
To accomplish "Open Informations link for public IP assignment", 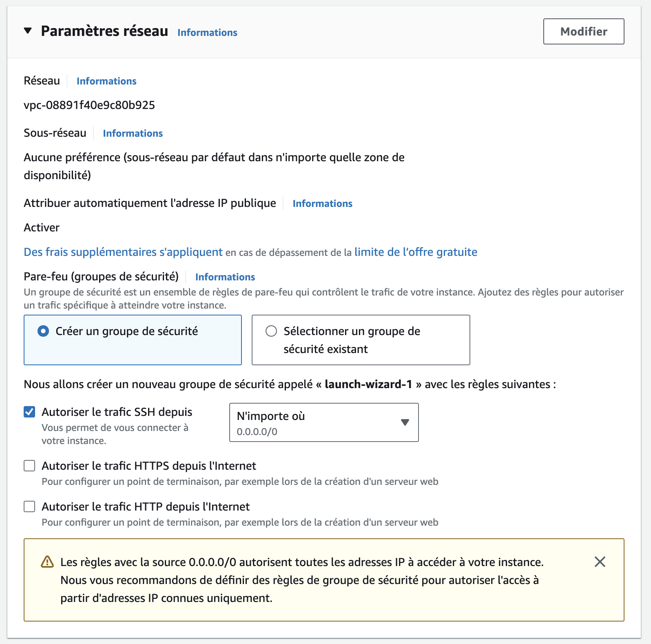I will click(322, 204).
